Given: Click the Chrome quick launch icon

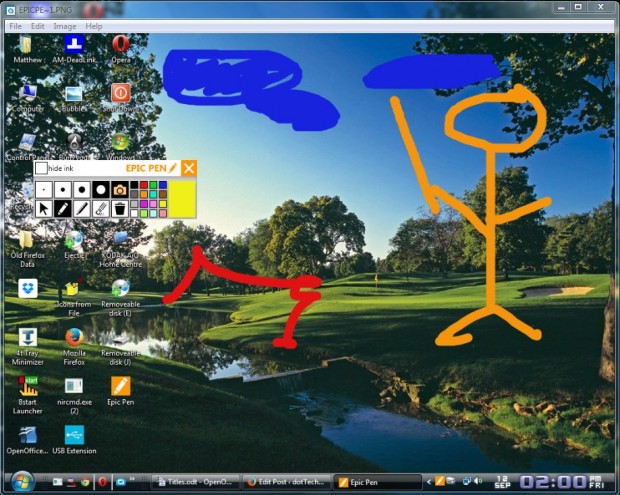Looking at the screenshot, I should (x=85, y=482).
